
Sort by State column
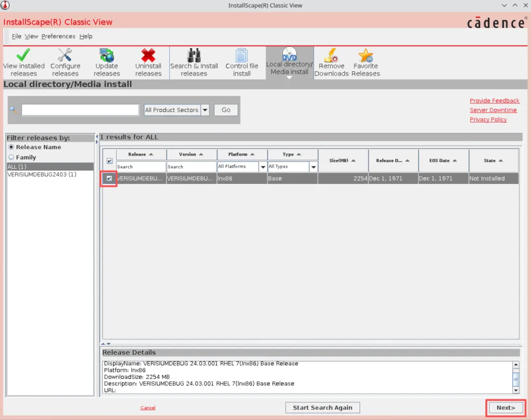[x=494, y=160]
